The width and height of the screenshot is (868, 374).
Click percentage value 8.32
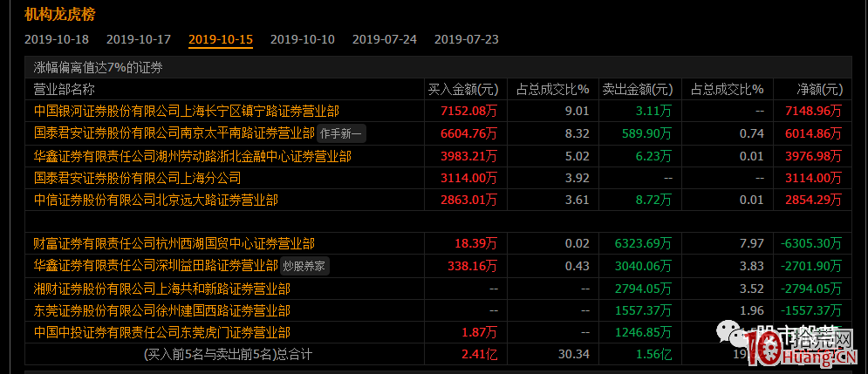tap(578, 134)
